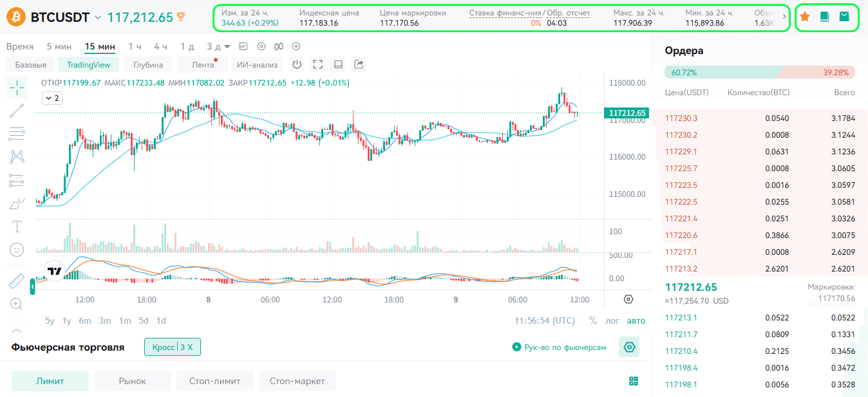Image resolution: width=868 pixels, height=397 pixels.
Task: Open candlestick chart type icon
Action: click(279, 46)
